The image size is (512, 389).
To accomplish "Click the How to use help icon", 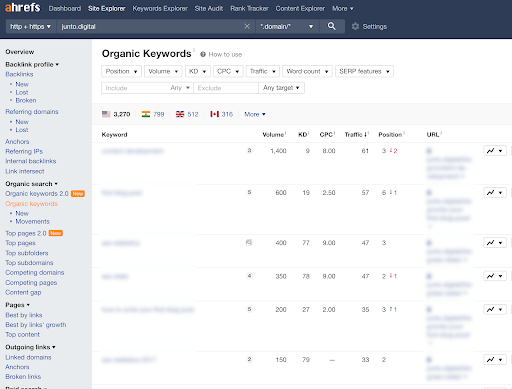I will pyautogui.click(x=203, y=54).
